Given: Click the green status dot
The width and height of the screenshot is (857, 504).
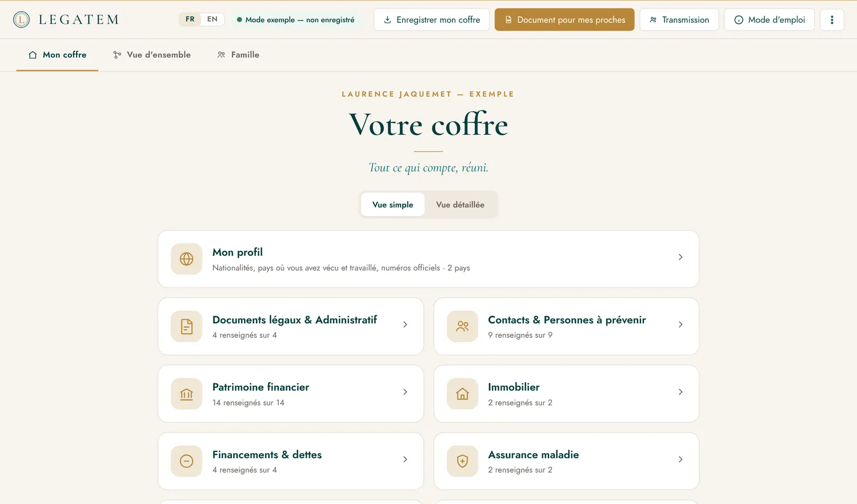Looking at the screenshot, I should click(x=239, y=19).
